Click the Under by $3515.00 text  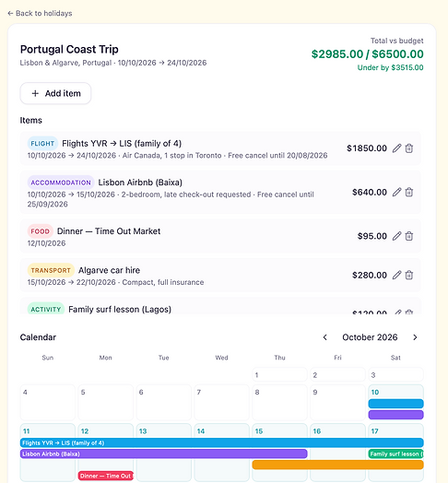[390, 68]
